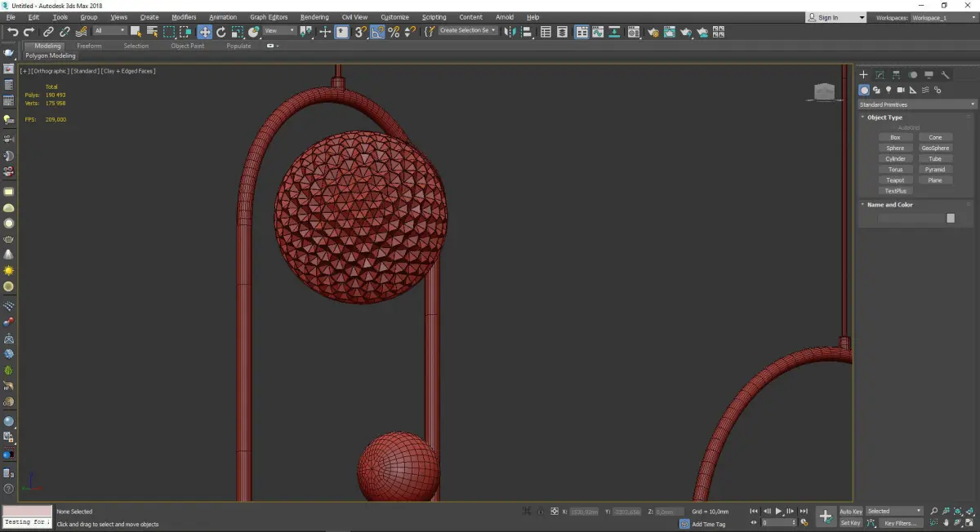Open the Modifiers menu
Image resolution: width=980 pixels, height=532 pixels.
coord(184,17)
